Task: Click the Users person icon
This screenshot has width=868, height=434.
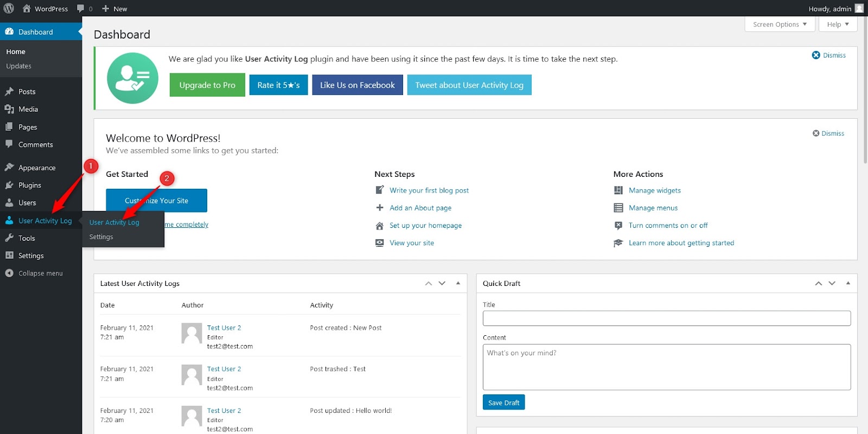Action: click(9, 202)
